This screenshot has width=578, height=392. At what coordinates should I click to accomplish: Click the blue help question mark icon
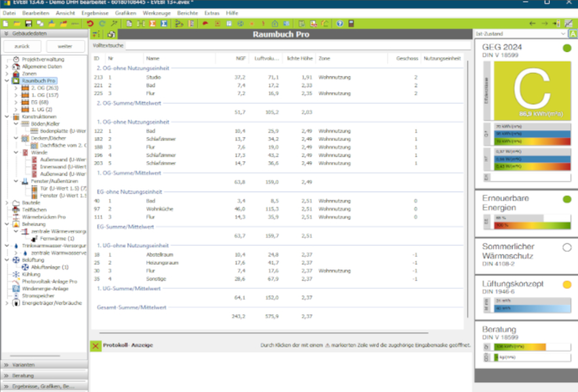[x=340, y=24]
